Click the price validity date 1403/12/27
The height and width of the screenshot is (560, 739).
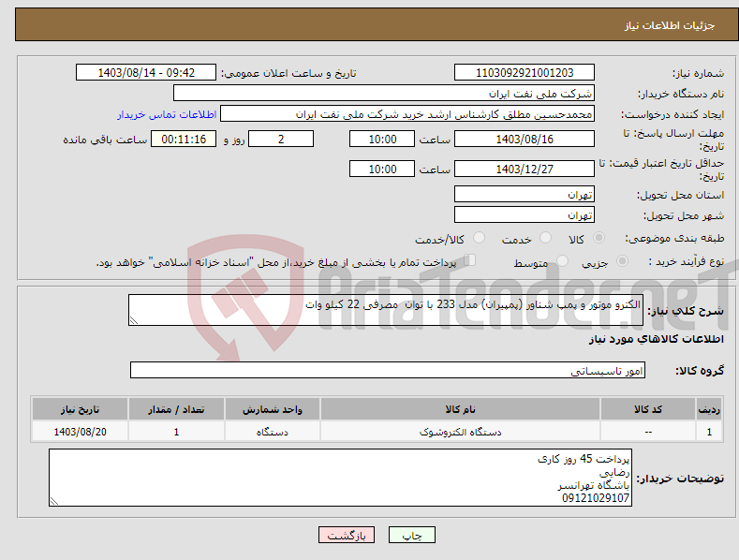tap(525, 169)
